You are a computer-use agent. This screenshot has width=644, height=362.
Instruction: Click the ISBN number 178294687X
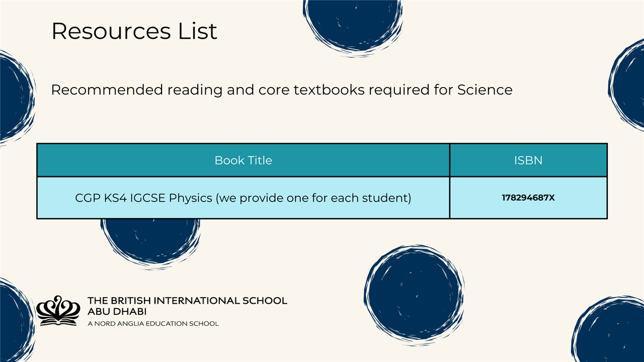click(528, 198)
